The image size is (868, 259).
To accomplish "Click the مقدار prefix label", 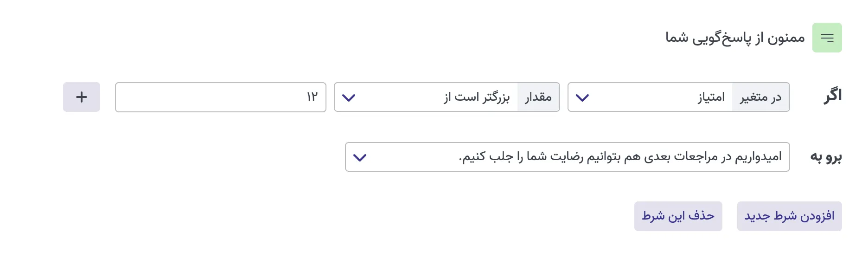I will coord(538,97).
